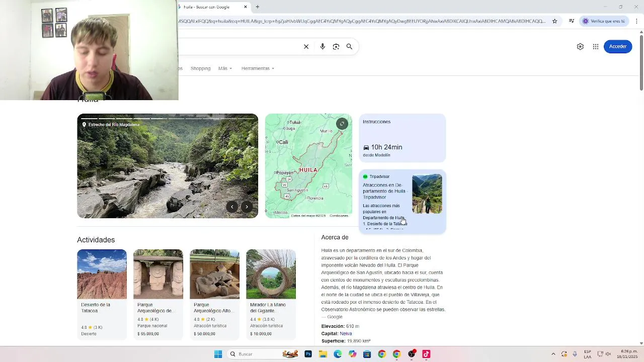Open Mirador La Mano del Gigante card

271,295
